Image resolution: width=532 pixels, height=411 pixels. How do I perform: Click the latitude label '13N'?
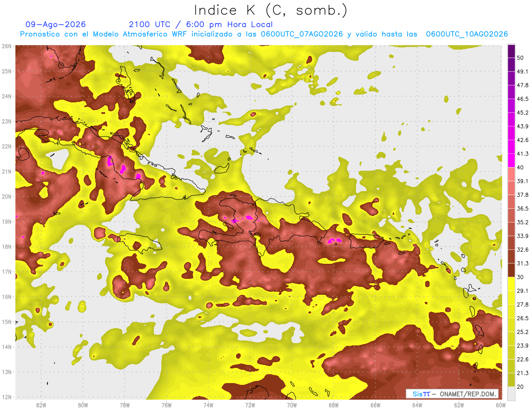(x=7, y=372)
